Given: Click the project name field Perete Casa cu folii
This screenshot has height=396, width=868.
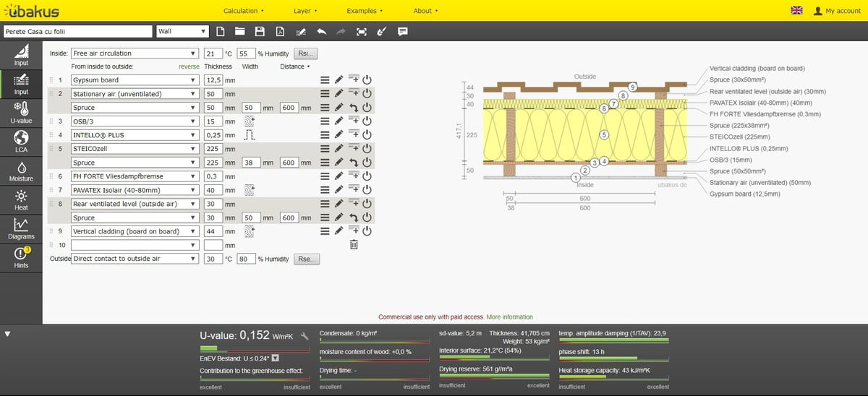Looking at the screenshot, I should 77,32.
